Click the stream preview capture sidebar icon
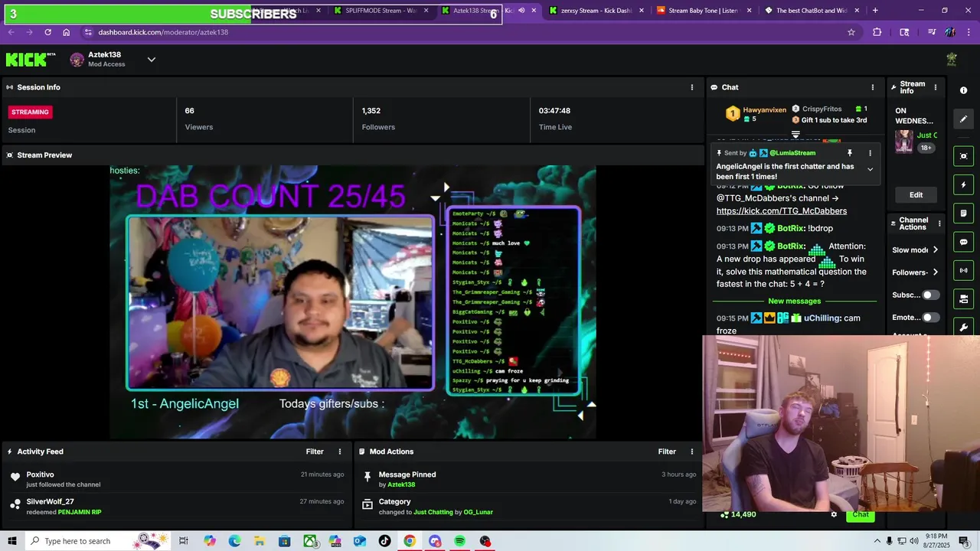The image size is (980, 551). tap(964, 156)
